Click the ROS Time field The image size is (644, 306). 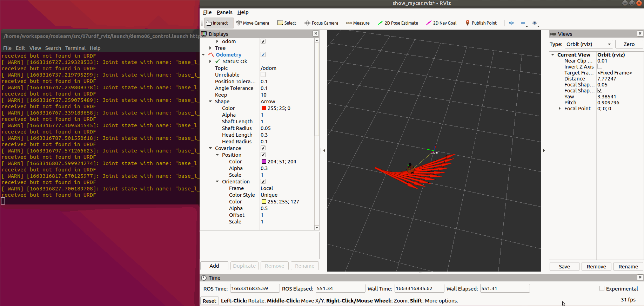(x=255, y=288)
